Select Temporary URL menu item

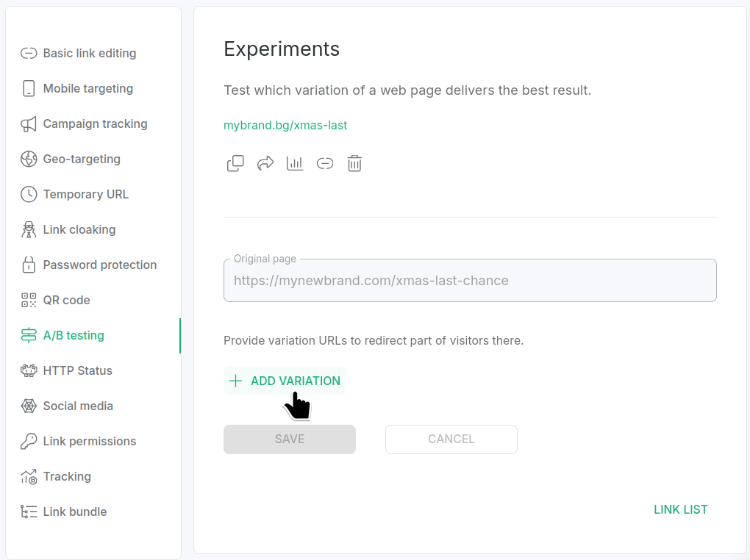click(x=85, y=194)
